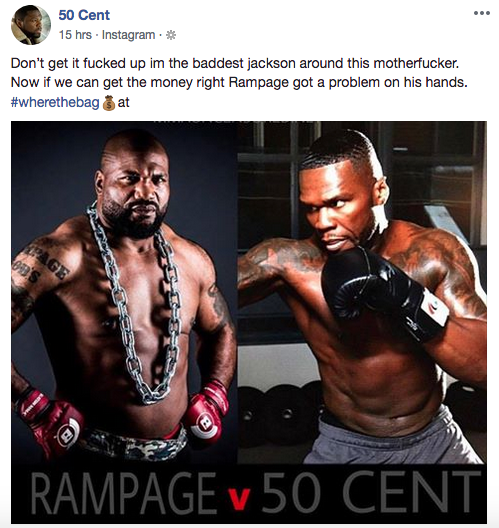The height and width of the screenshot is (528, 499).
Task: Click the chain necklace in the left photo
Action: pyautogui.click(x=136, y=303)
